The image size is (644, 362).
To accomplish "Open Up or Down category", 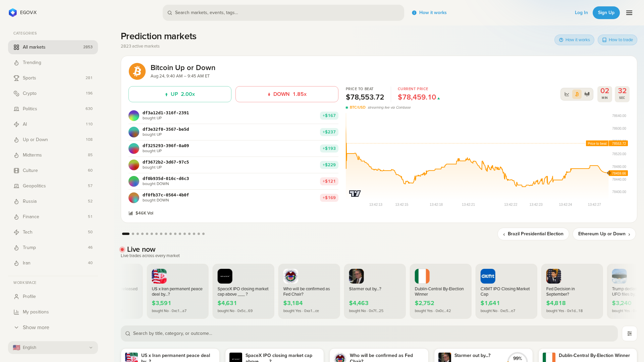I will click(53, 140).
